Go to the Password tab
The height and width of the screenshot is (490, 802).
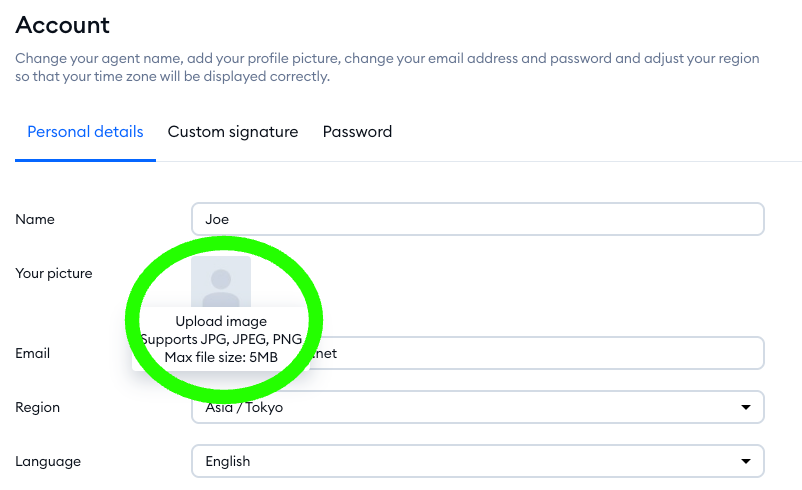click(357, 132)
